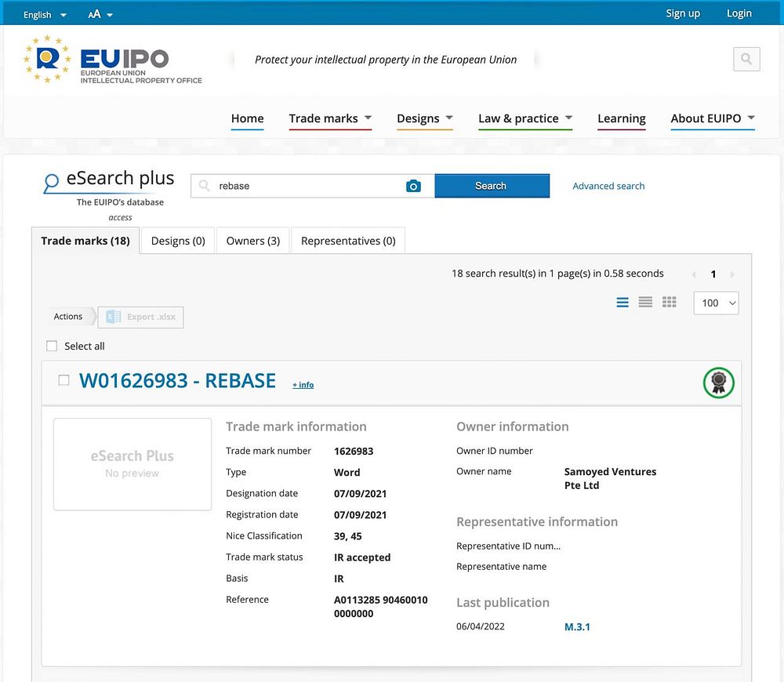
Task: Click the Export .xlsx button
Action: pyautogui.click(x=140, y=317)
